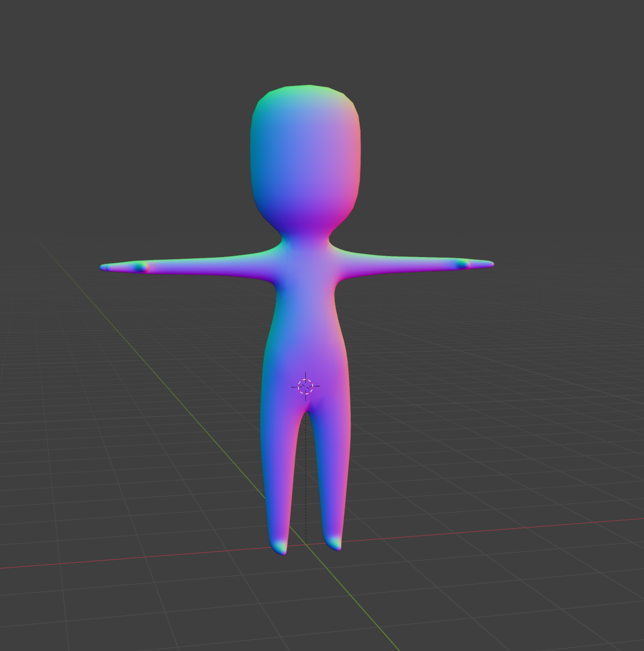Click the 3D cursor crosshair on the model
The height and width of the screenshot is (651, 644).
[305, 386]
